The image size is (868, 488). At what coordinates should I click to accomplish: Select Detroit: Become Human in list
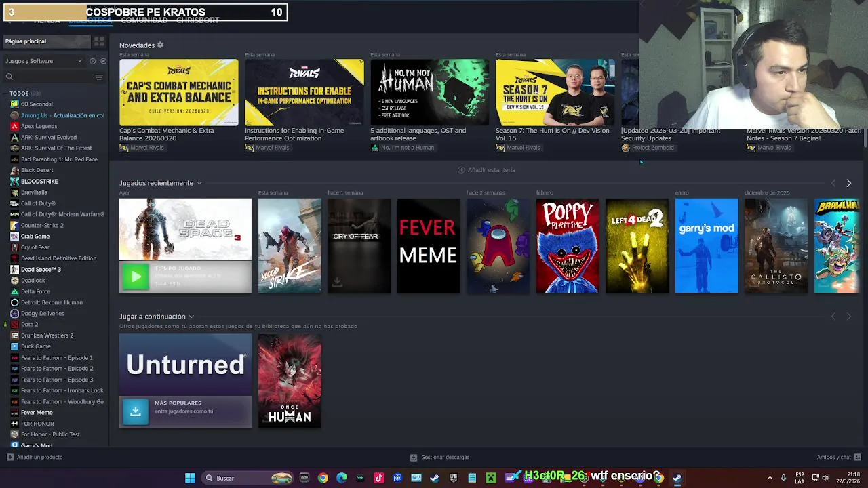[52, 303]
